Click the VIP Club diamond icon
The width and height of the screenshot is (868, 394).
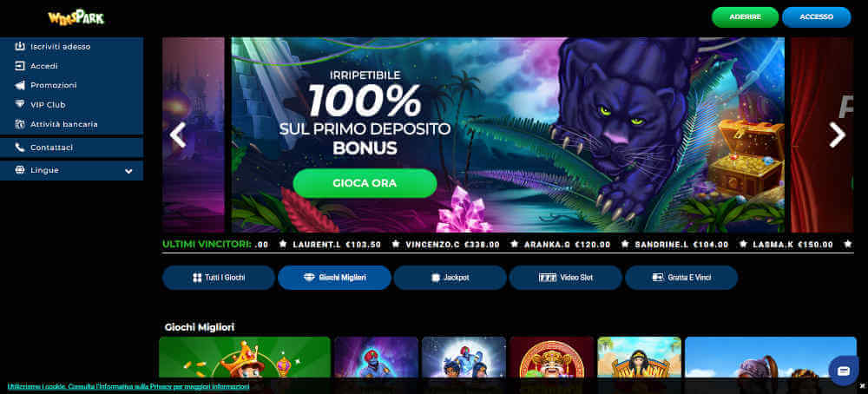point(20,105)
